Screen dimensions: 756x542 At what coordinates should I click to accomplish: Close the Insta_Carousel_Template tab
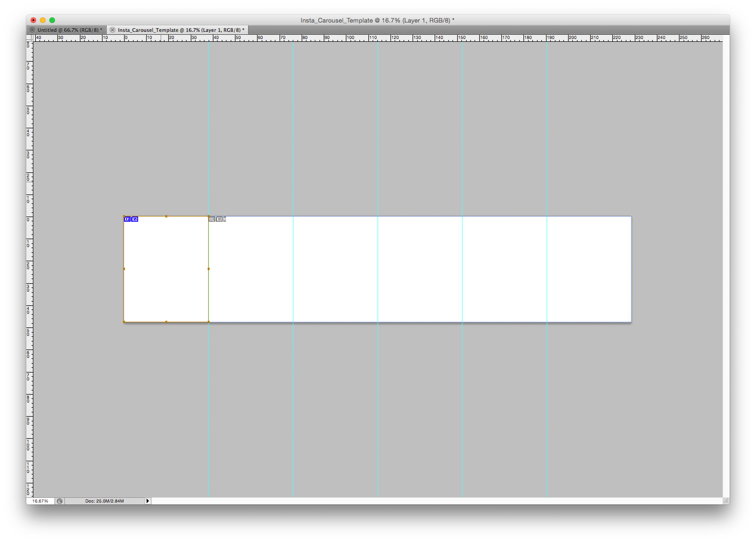click(x=112, y=30)
